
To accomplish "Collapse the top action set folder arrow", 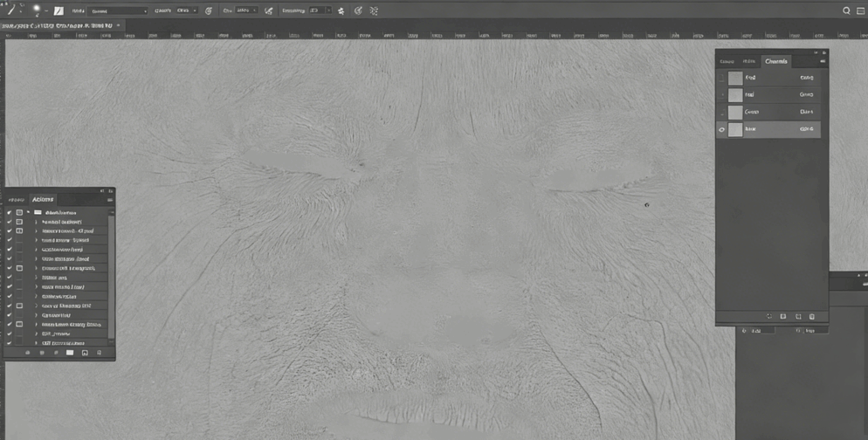I will (28, 212).
